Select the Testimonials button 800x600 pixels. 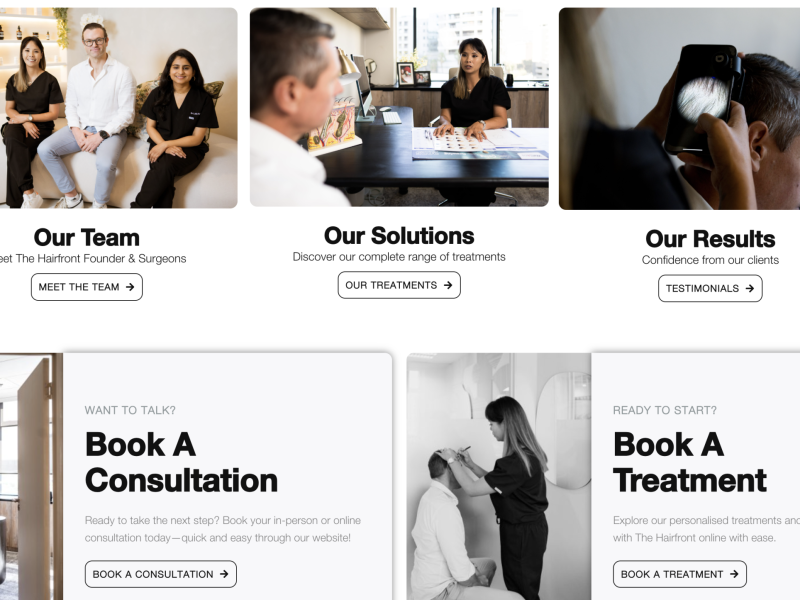[710, 288]
